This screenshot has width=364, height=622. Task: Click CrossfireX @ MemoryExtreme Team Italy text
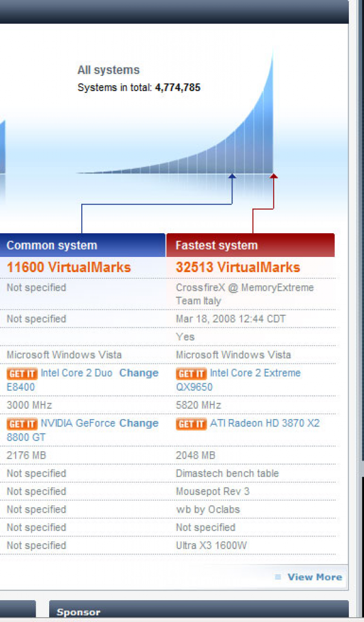pyautogui.click(x=244, y=294)
